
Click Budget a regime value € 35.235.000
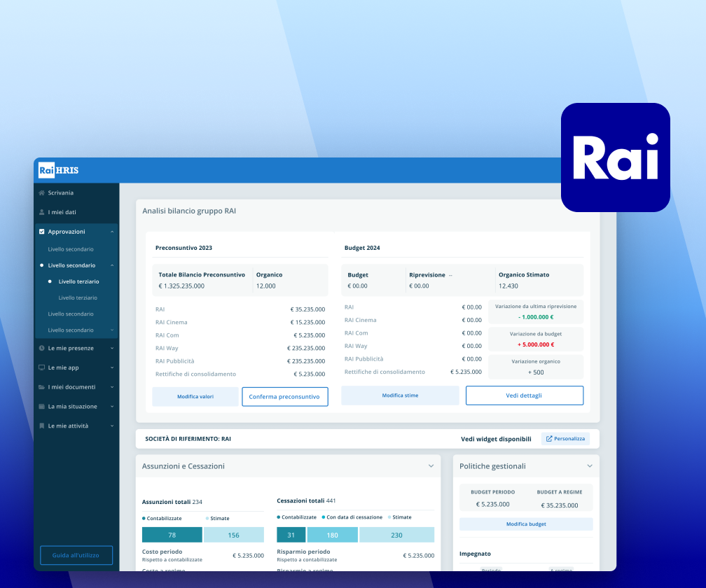point(560,505)
